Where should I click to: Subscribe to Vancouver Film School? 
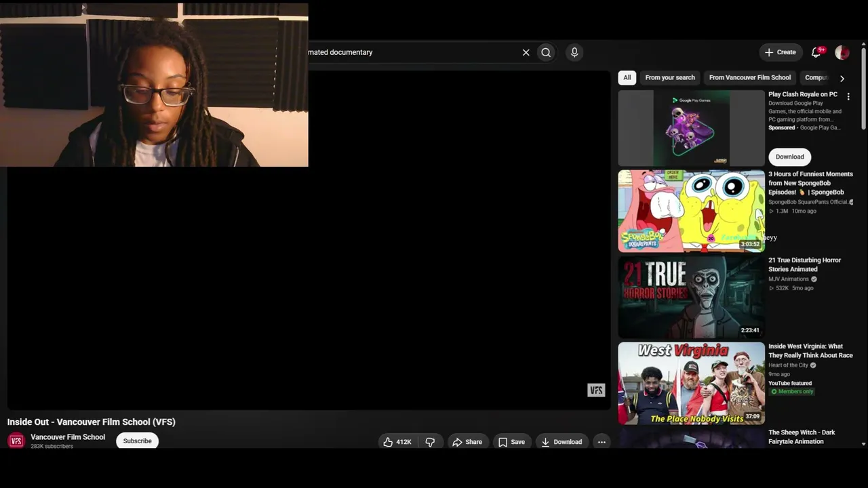tap(138, 441)
